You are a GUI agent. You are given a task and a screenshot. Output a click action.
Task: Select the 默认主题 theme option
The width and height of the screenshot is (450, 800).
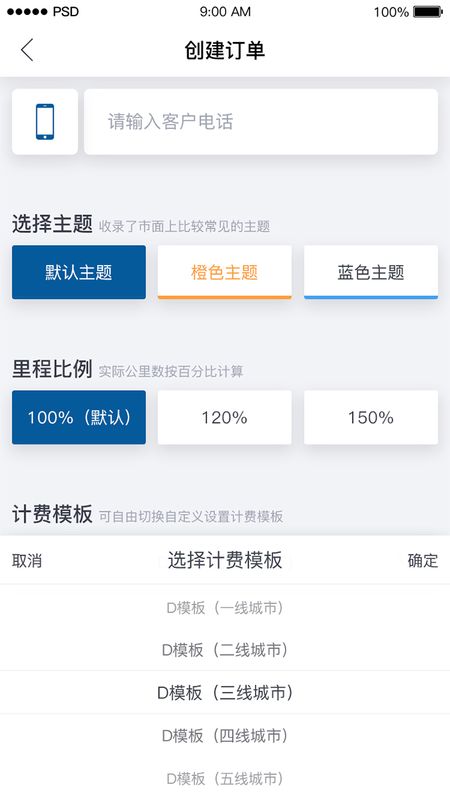pos(79,272)
